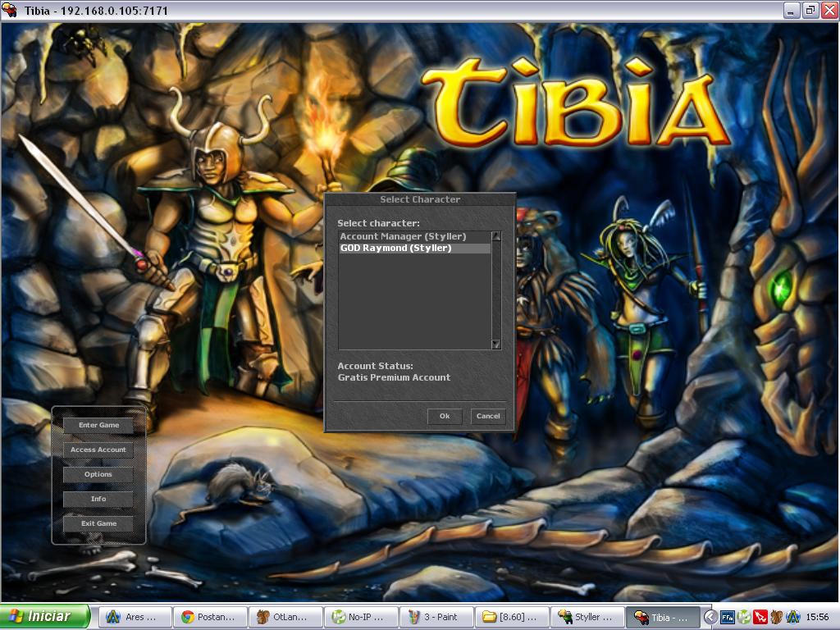Close the Tibia window
The width and height of the screenshot is (840, 630).
tap(829, 10)
